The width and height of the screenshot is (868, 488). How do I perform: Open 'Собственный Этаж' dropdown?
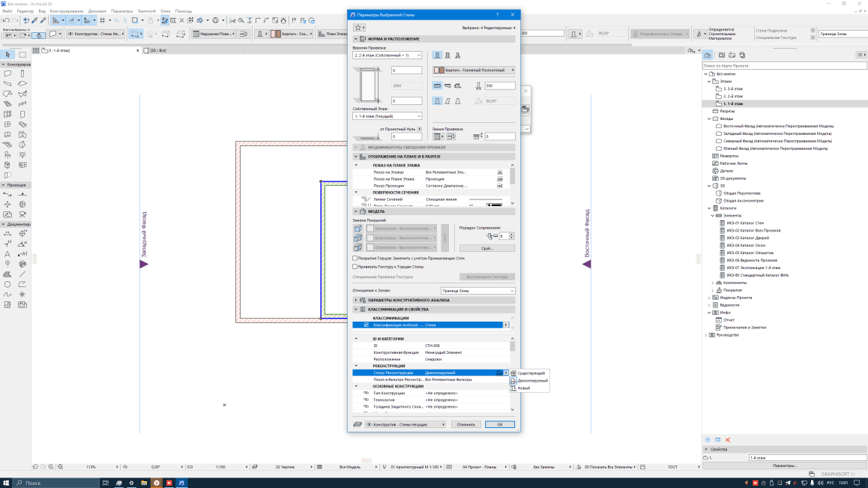pos(387,116)
